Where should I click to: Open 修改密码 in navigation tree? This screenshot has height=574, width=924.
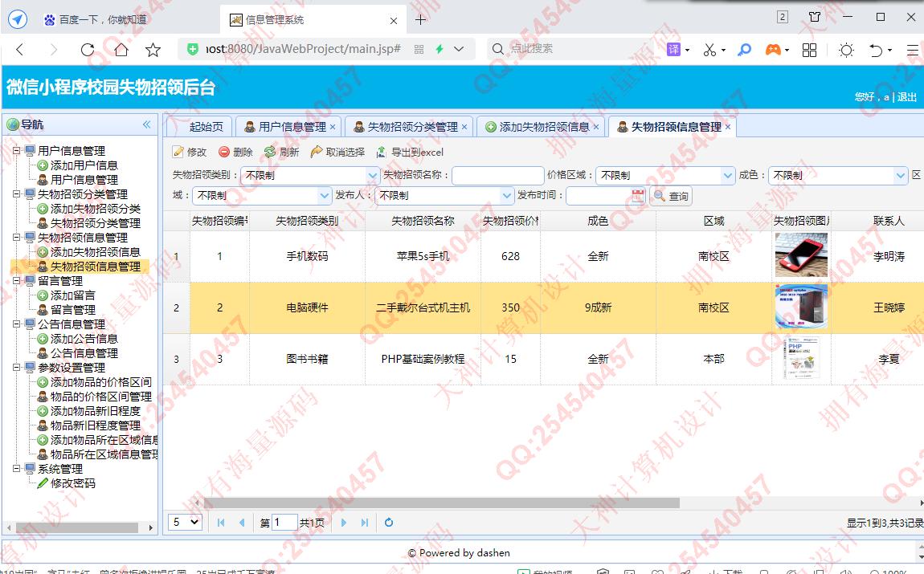click(x=72, y=483)
